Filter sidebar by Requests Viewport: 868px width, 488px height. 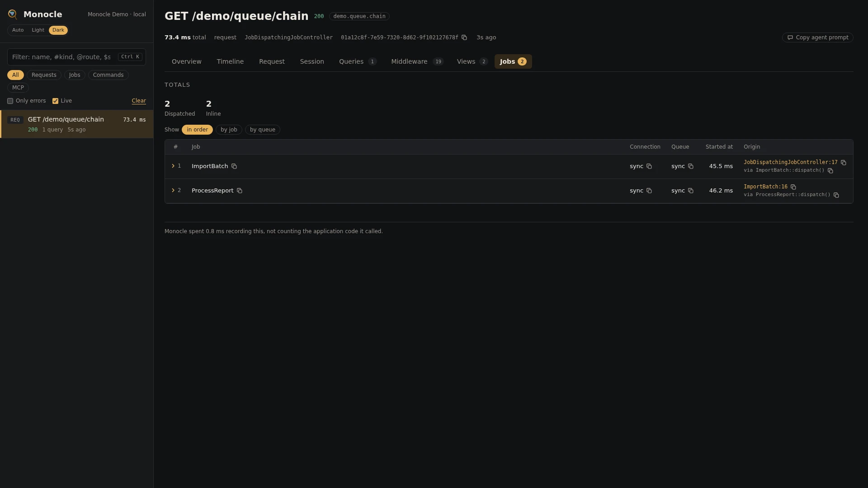pos(44,75)
